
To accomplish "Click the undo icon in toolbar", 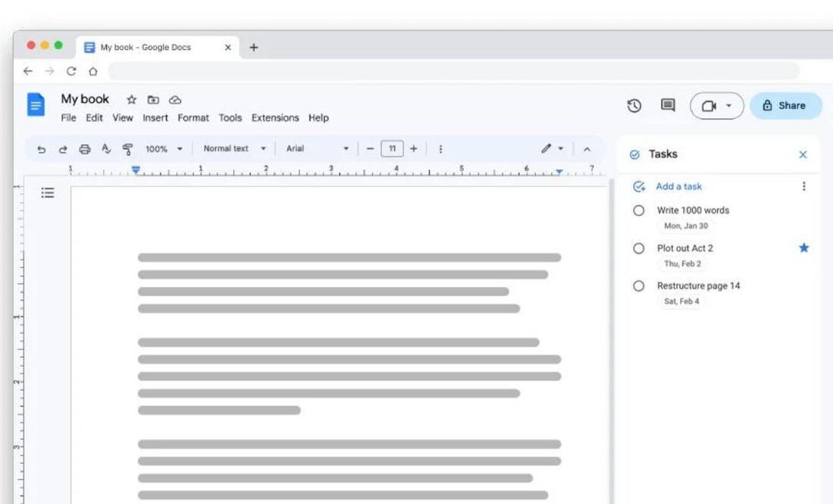I will click(x=42, y=149).
